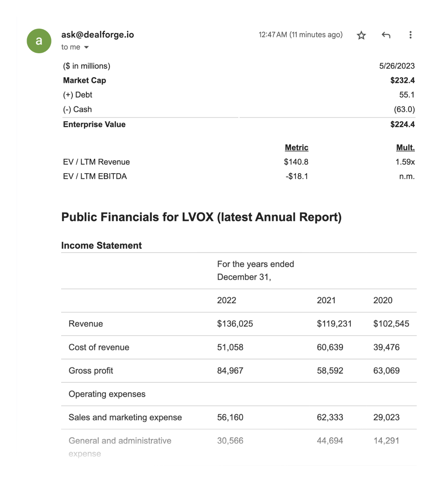Click the 51,058 cost of revenue value
The height and width of the screenshot is (504, 445).
coord(230,347)
